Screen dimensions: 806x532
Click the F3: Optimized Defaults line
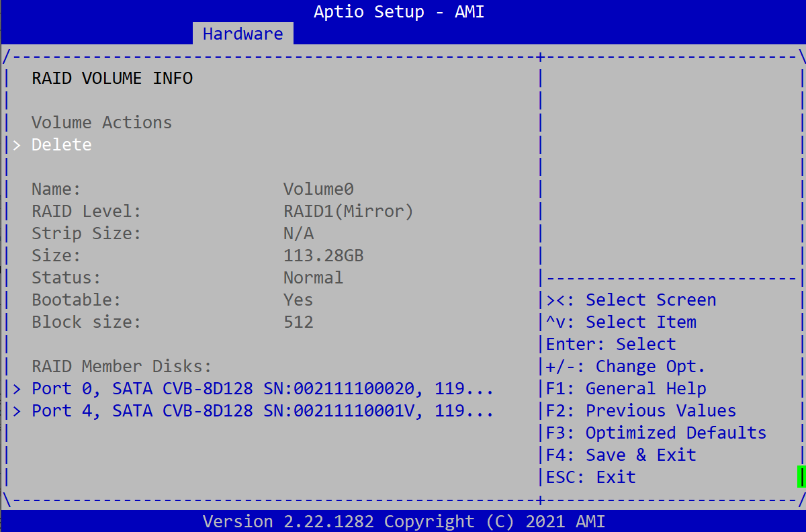coord(656,433)
